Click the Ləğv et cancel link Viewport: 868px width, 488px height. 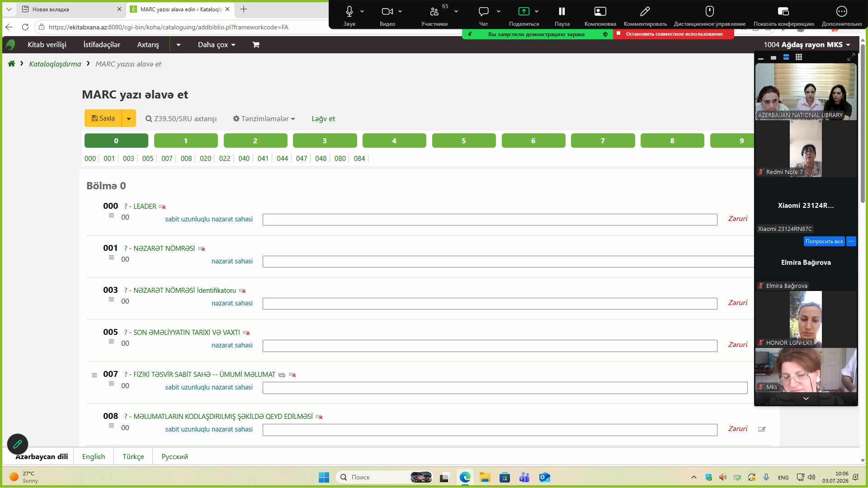click(323, 119)
